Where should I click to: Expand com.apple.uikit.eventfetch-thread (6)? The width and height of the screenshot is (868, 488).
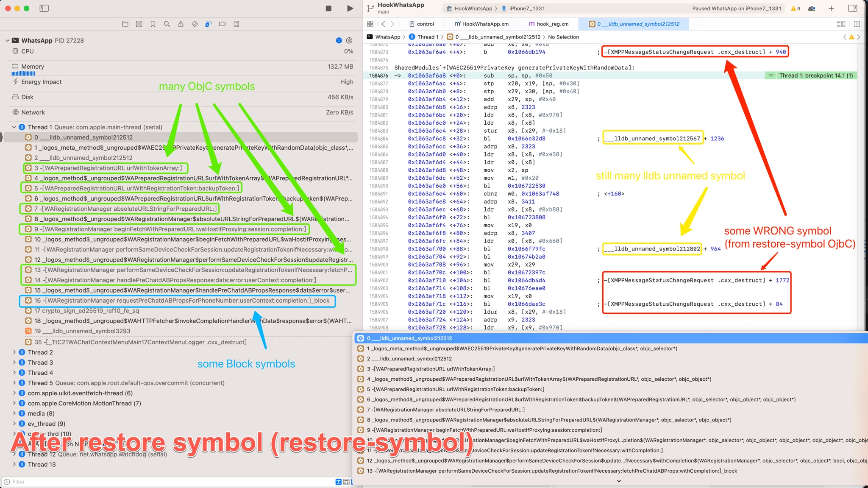click(14, 393)
